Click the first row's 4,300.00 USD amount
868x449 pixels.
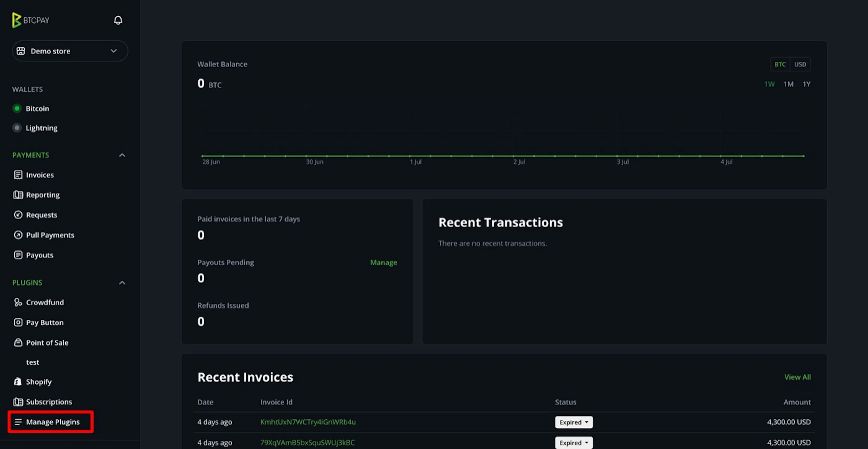click(x=789, y=422)
